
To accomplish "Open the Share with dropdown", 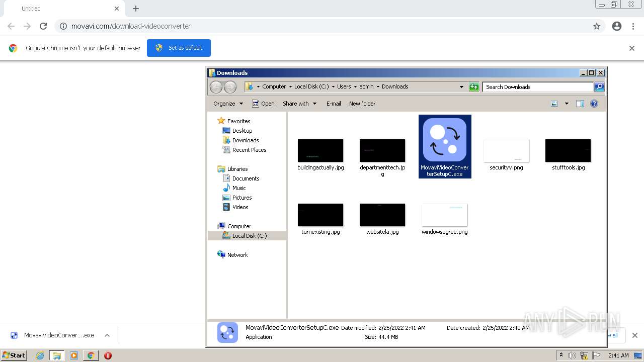I will tap(300, 104).
